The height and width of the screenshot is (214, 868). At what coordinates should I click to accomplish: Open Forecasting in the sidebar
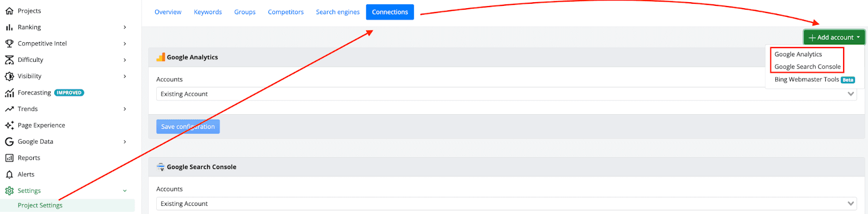point(34,93)
